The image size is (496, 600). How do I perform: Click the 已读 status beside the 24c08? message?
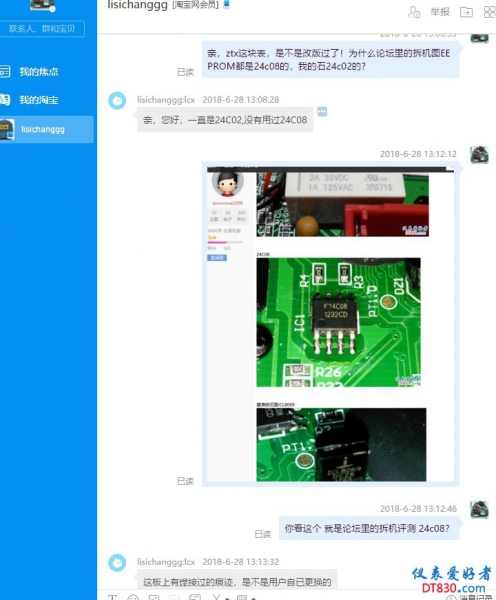pos(263,534)
